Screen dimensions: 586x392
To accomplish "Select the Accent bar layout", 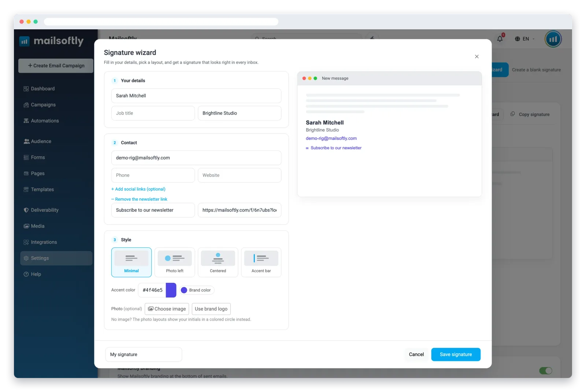I will tap(261, 262).
